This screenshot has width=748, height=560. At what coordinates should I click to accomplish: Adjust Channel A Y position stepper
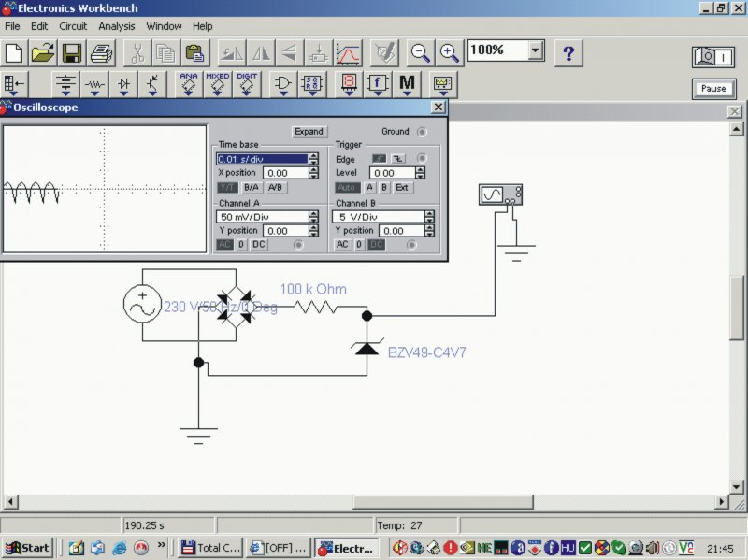click(x=313, y=230)
